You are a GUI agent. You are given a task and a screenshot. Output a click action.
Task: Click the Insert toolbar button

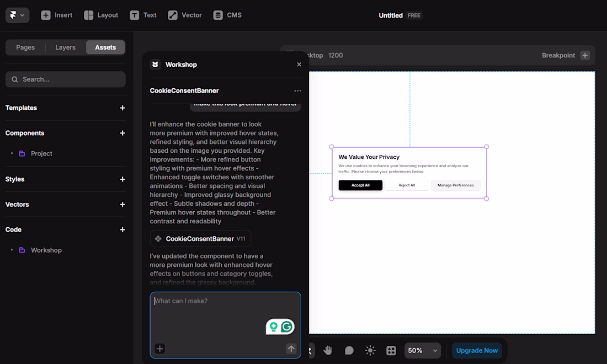point(56,15)
